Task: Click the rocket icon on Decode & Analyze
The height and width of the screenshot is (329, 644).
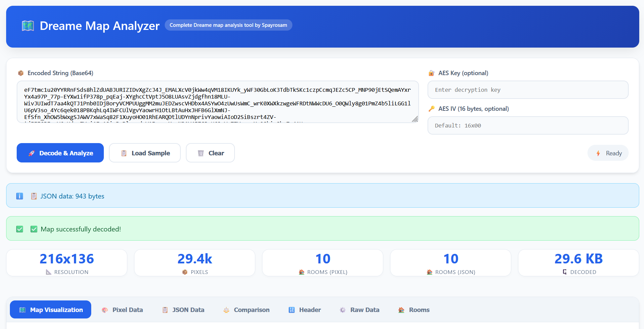Action: (x=32, y=153)
